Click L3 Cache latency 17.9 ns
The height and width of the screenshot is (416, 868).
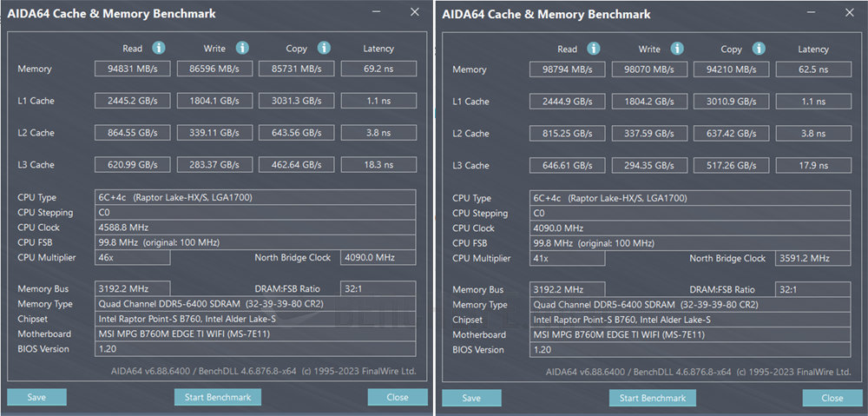click(814, 165)
